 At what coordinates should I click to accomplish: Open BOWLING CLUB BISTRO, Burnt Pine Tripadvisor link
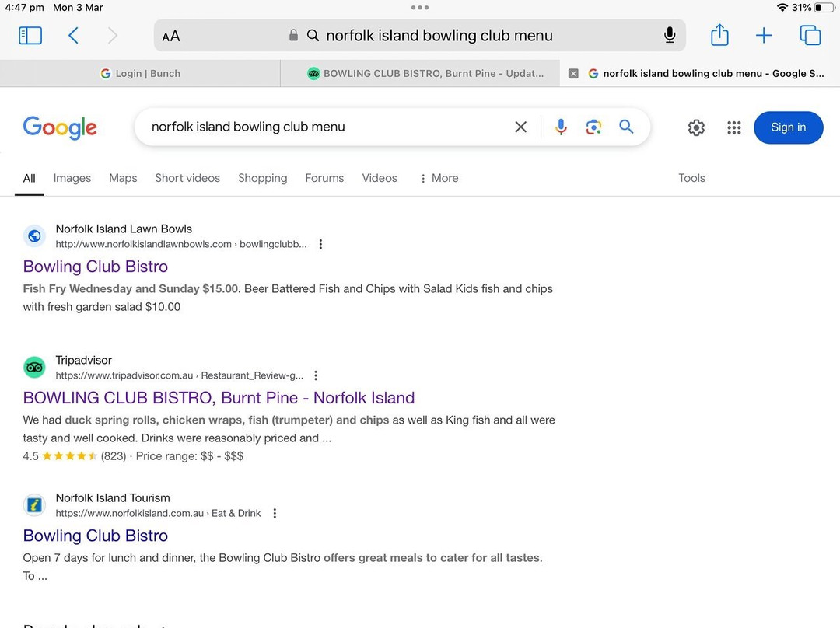(219, 398)
